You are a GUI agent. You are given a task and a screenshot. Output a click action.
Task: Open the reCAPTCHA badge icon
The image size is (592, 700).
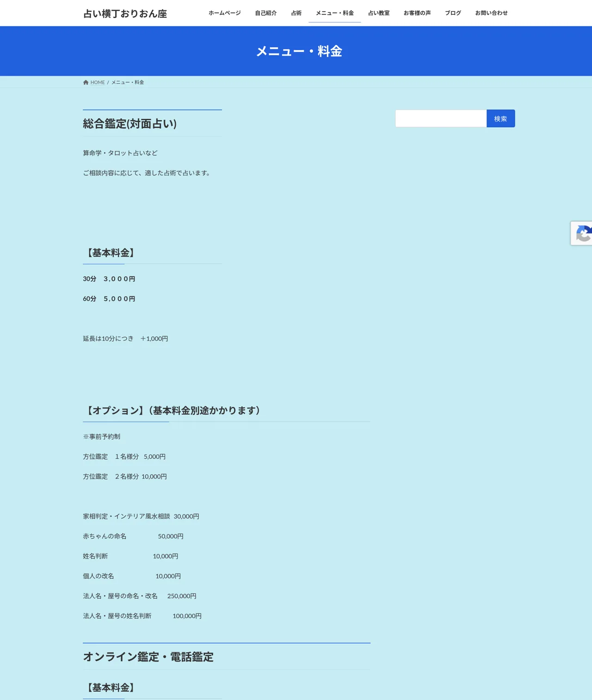click(x=583, y=233)
